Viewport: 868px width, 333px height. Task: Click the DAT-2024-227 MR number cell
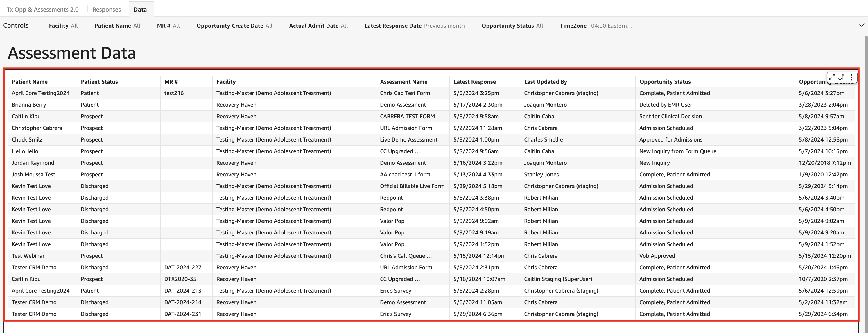tap(183, 267)
